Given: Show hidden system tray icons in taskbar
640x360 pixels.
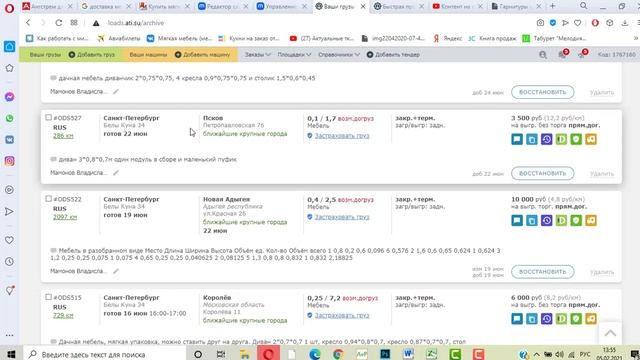Looking at the screenshot, I should [537, 354].
